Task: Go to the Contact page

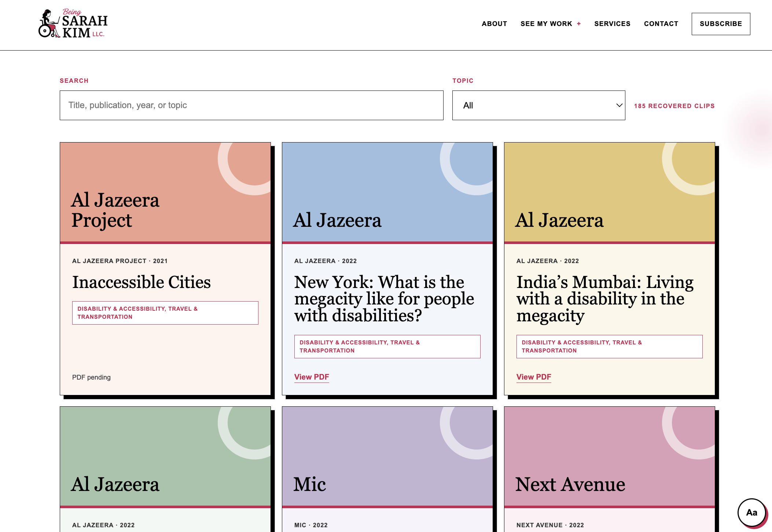Action: [661, 24]
